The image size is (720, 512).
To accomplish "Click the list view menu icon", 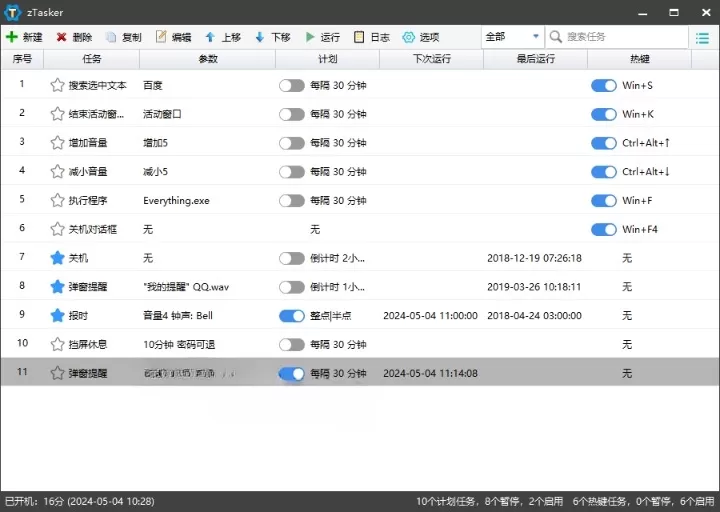I will pos(703,38).
